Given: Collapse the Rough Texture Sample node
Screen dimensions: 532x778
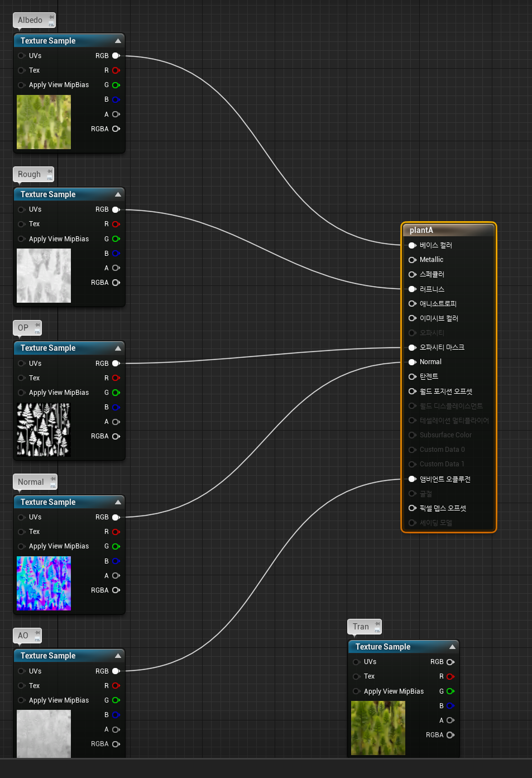Looking at the screenshot, I should [x=118, y=194].
